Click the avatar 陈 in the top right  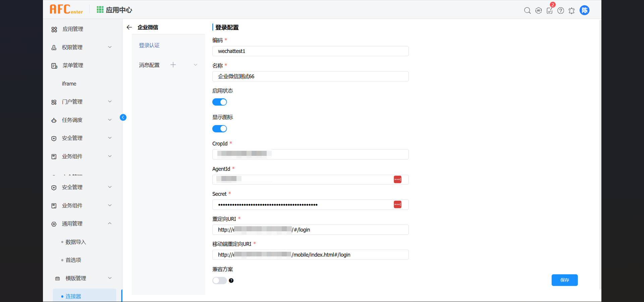click(584, 10)
